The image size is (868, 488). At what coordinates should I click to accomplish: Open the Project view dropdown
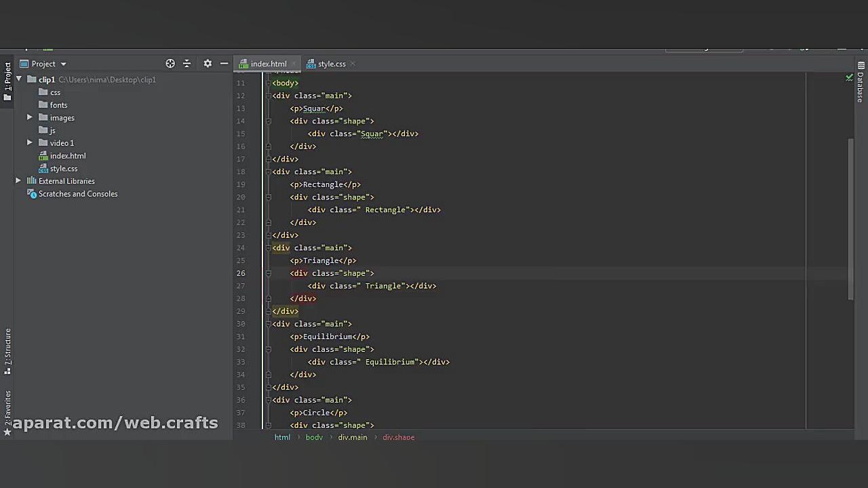[62, 63]
